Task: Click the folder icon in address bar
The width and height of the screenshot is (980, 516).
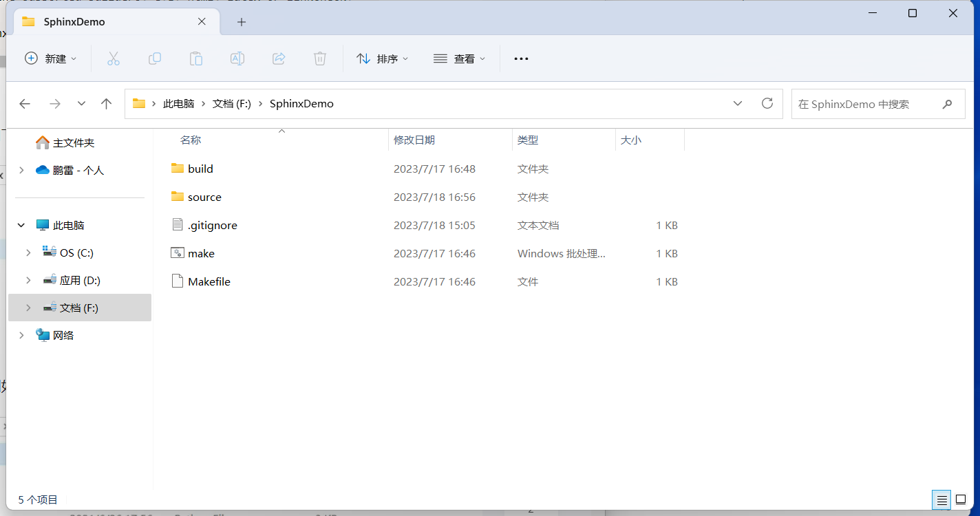Action: point(139,103)
